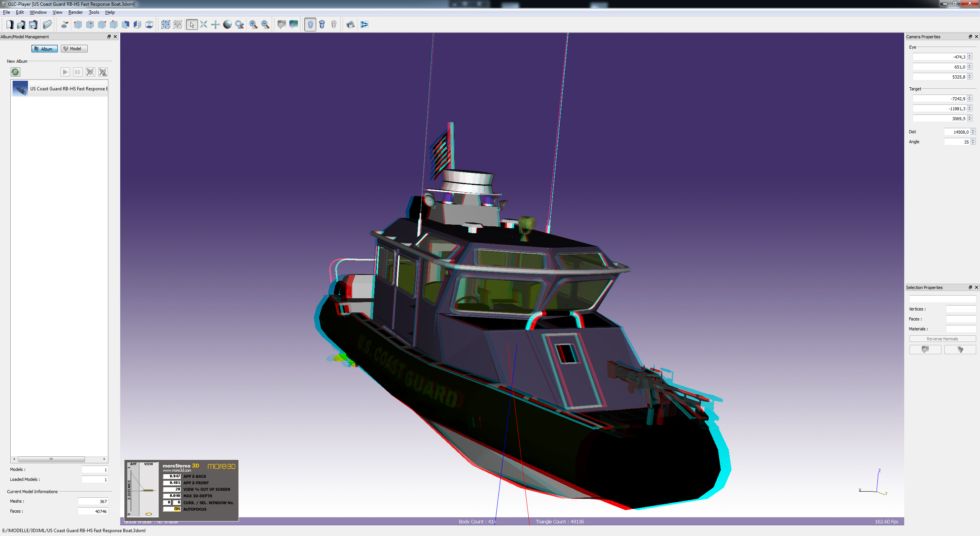Open the View menu

pyautogui.click(x=57, y=12)
